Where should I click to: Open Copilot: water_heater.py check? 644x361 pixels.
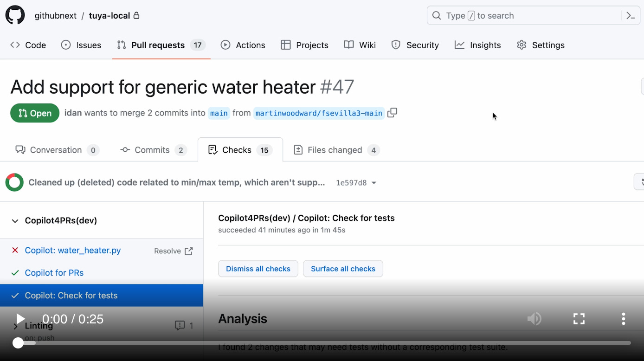coord(73,251)
